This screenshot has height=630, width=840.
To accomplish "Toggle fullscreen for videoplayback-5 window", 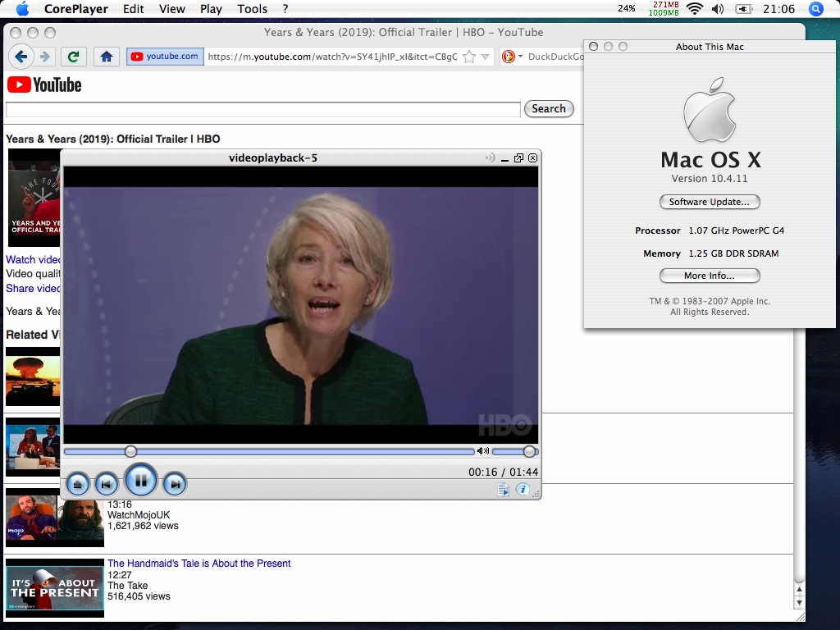I will (518, 157).
